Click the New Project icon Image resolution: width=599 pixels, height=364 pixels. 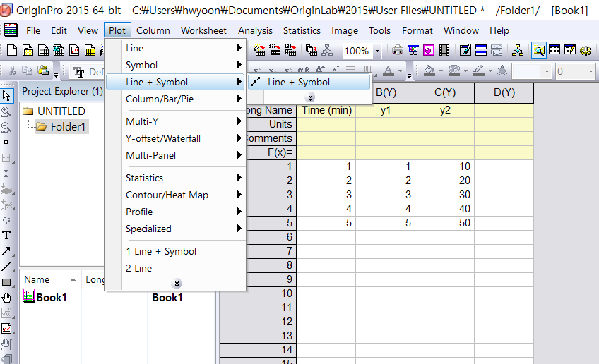coord(12,50)
